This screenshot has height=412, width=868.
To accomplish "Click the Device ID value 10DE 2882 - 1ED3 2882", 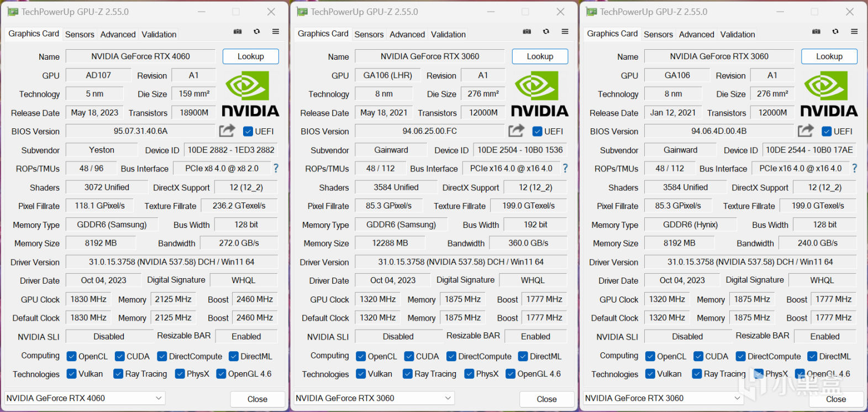I will (x=231, y=150).
